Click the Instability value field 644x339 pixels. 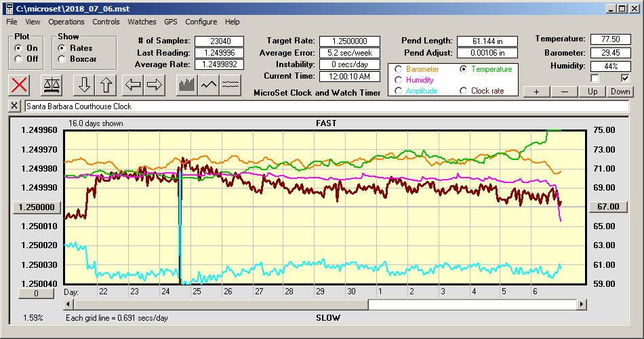(350, 64)
